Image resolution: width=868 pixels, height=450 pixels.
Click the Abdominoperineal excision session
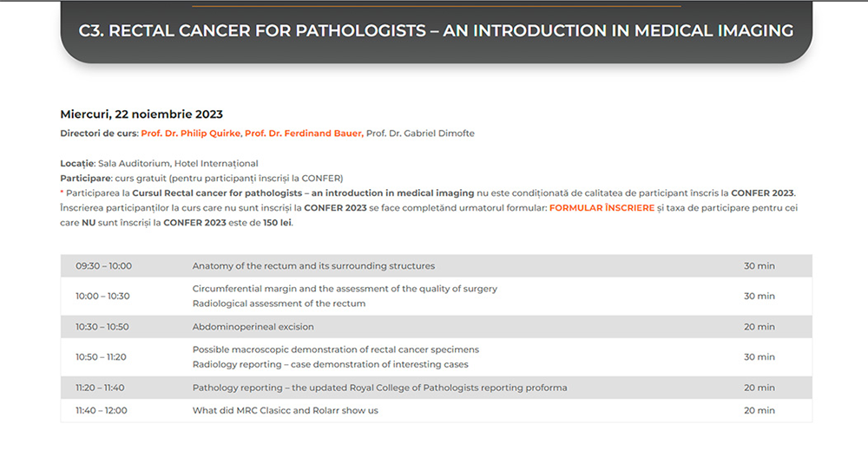click(x=253, y=327)
